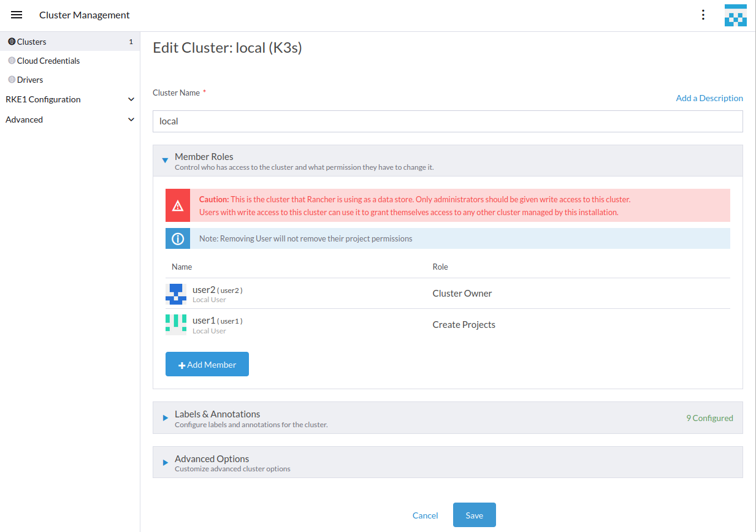
Task: Click the Rancher logo top right
Action: (735, 15)
